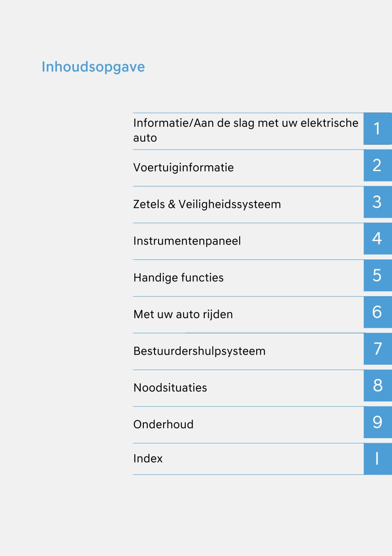Go to the Voertuiginformatie chapter
This screenshot has width=392, height=556.
click(183, 168)
